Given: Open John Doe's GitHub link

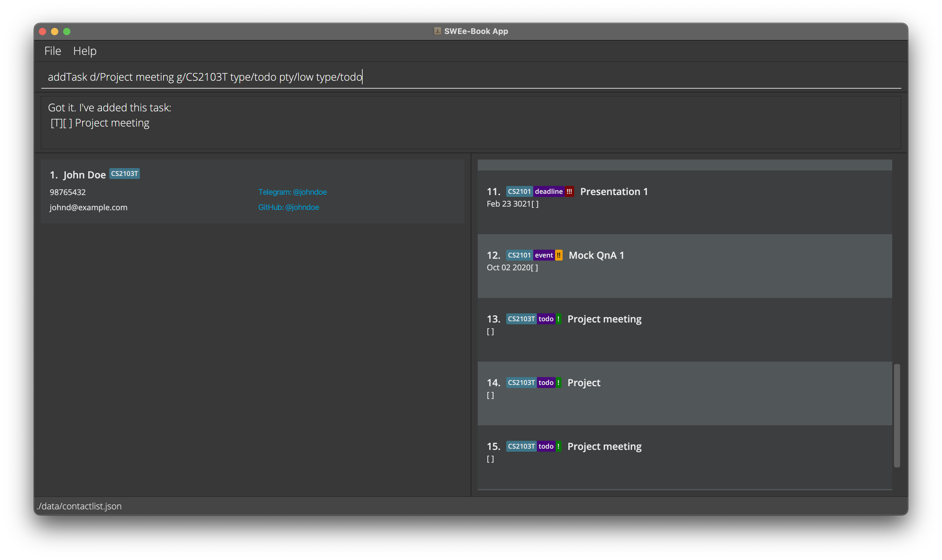Looking at the screenshot, I should (288, 207).
